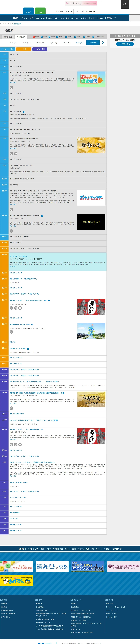Select the 9/30 (月) date tab
Screen dimensions: 140x644
[x=14, y=43]
